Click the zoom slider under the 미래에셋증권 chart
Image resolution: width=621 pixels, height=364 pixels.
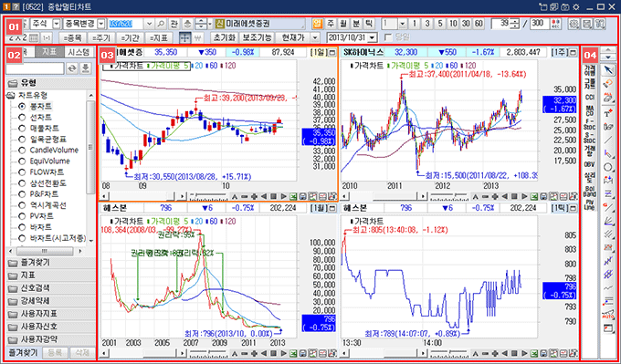click(x=207, y=196)
